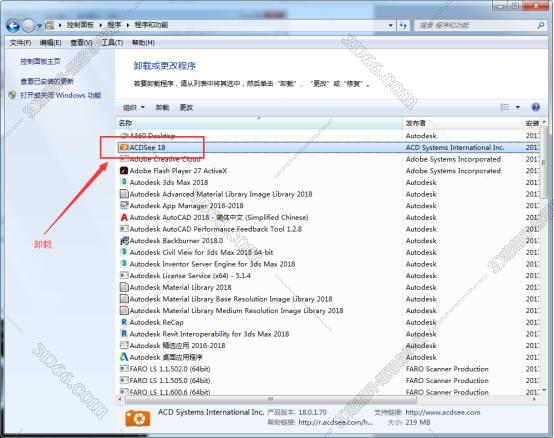Open the 工具(T) menu
The height and width of the screenshot is (438, 554).
[112, 43]
